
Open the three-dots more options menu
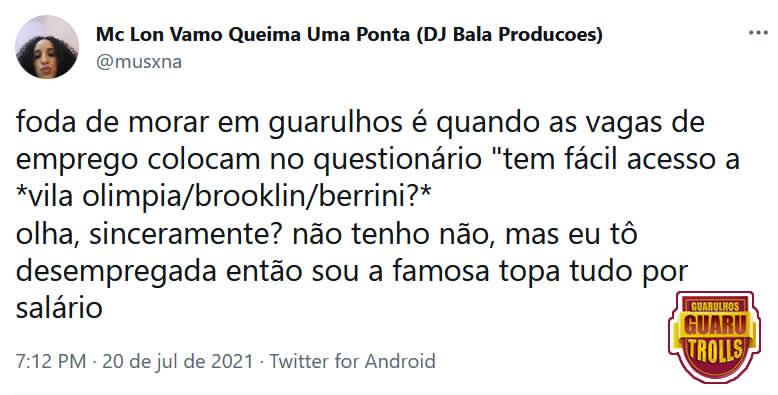(758, 33)
